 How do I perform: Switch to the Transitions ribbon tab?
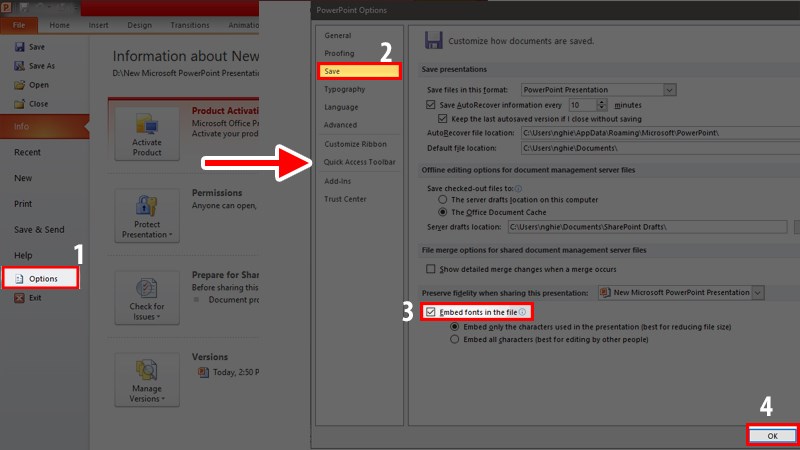(190, 25)
